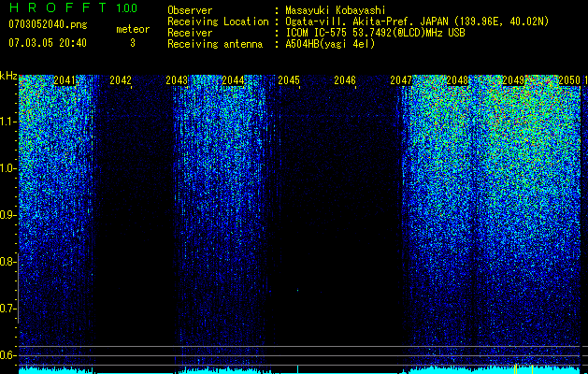Click the 0.6 kHz axis tick

[8, 355]
